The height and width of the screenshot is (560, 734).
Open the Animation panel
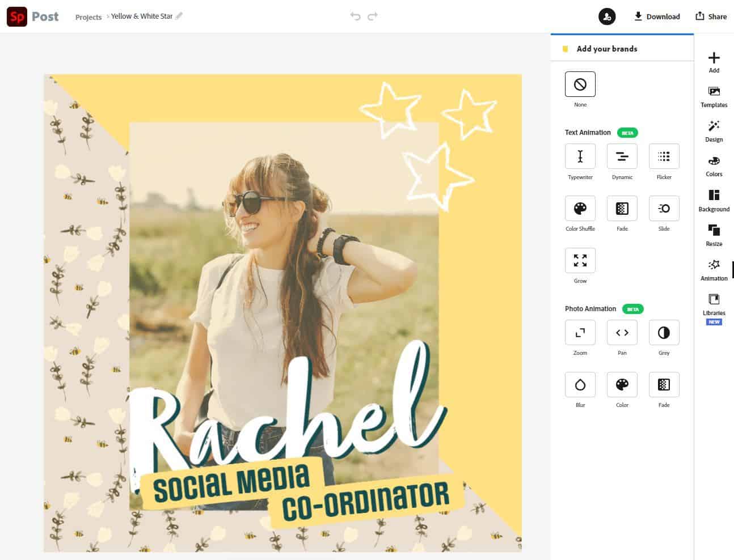click(714, 270)
